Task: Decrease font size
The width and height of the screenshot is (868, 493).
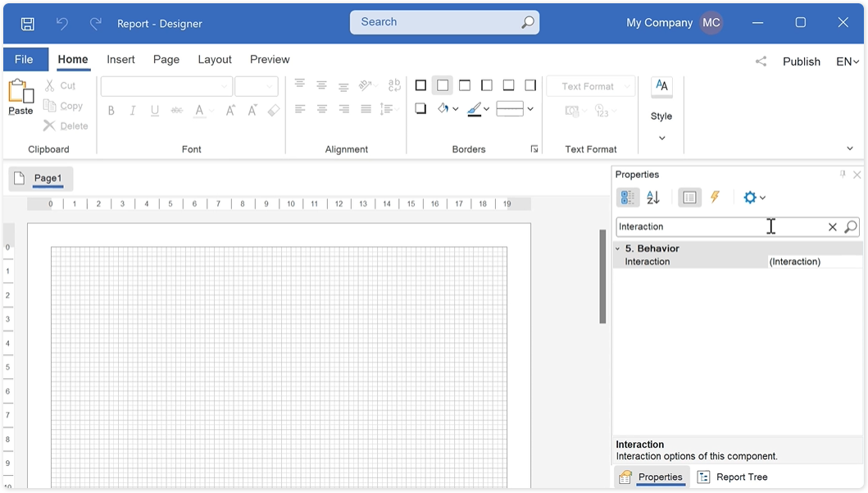Action: 252,111
